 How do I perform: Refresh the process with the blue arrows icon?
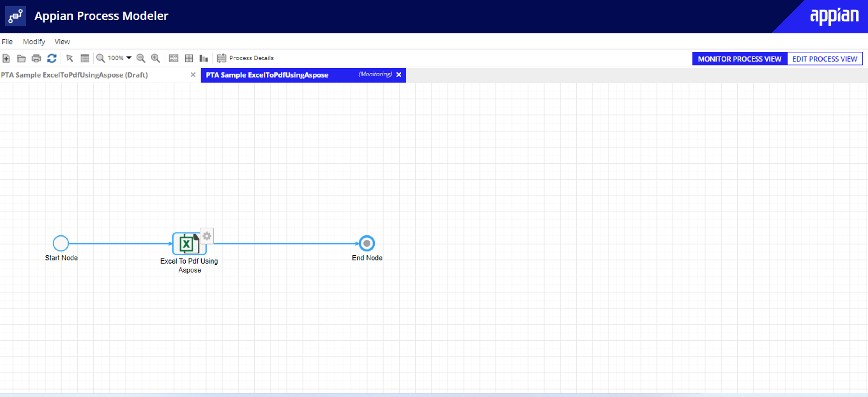coord(52,58)
